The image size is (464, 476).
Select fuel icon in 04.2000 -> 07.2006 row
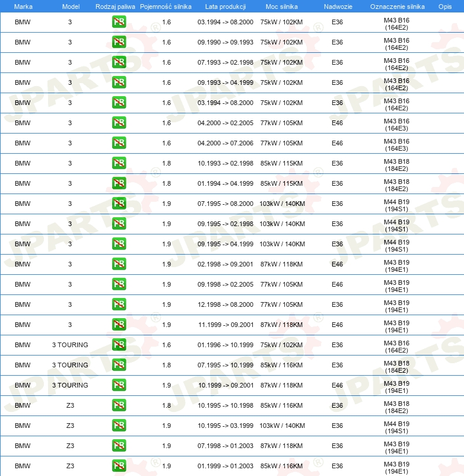pyautogui.click(x=119, y=142)
